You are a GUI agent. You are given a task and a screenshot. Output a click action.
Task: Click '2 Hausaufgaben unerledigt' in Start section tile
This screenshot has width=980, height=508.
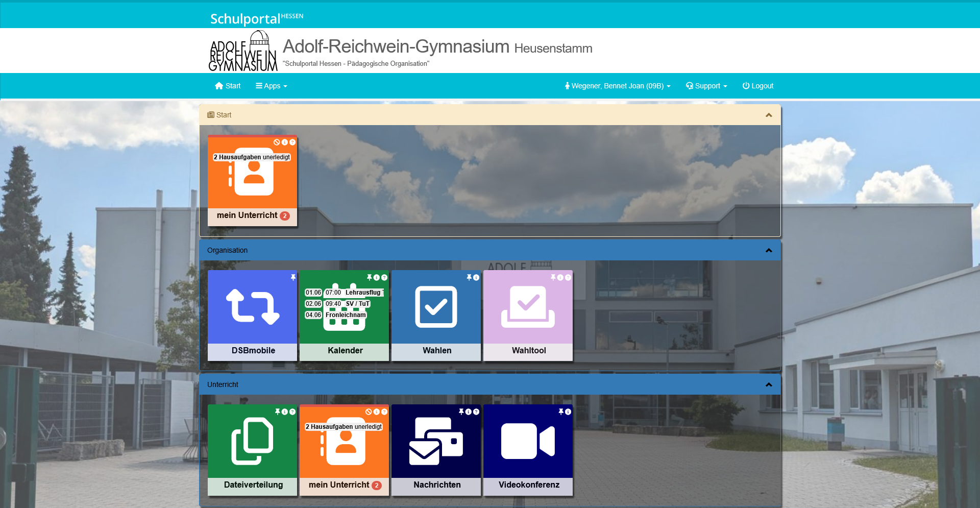252,157
